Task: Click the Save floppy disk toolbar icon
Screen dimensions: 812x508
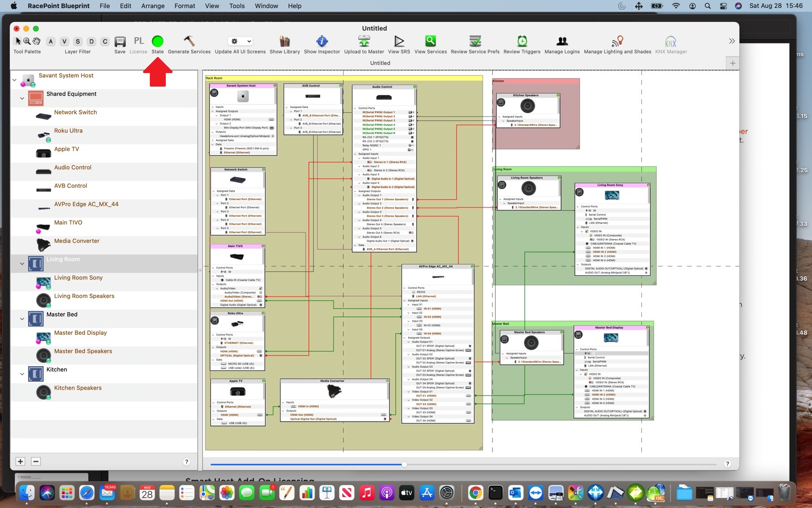Action: [x=120, y=42]
